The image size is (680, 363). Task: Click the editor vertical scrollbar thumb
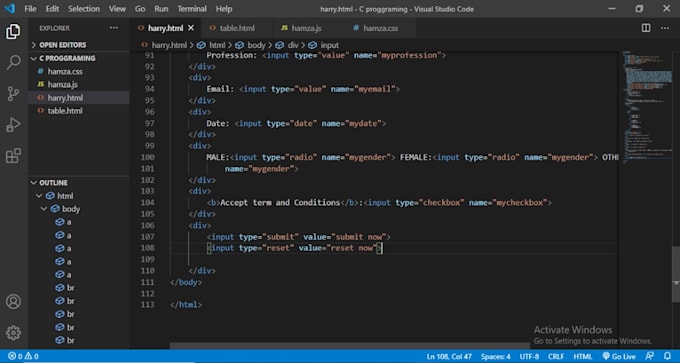point(676,274)
